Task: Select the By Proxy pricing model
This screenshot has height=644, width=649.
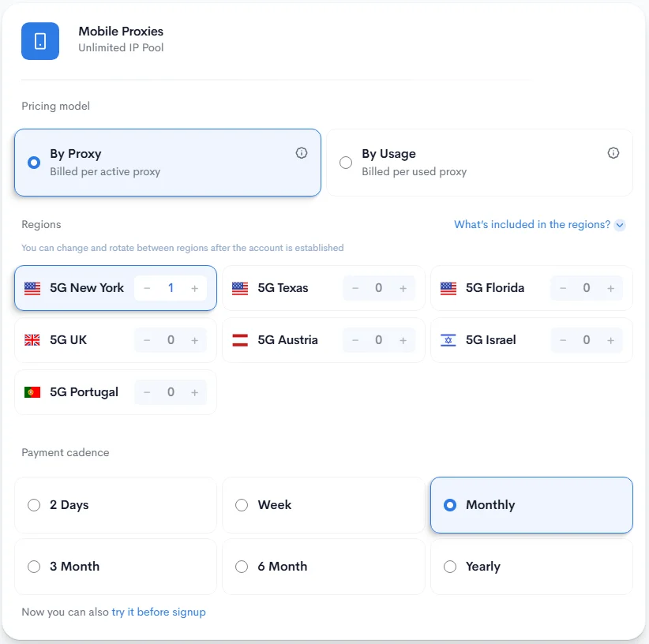Action: click(167, 163)
